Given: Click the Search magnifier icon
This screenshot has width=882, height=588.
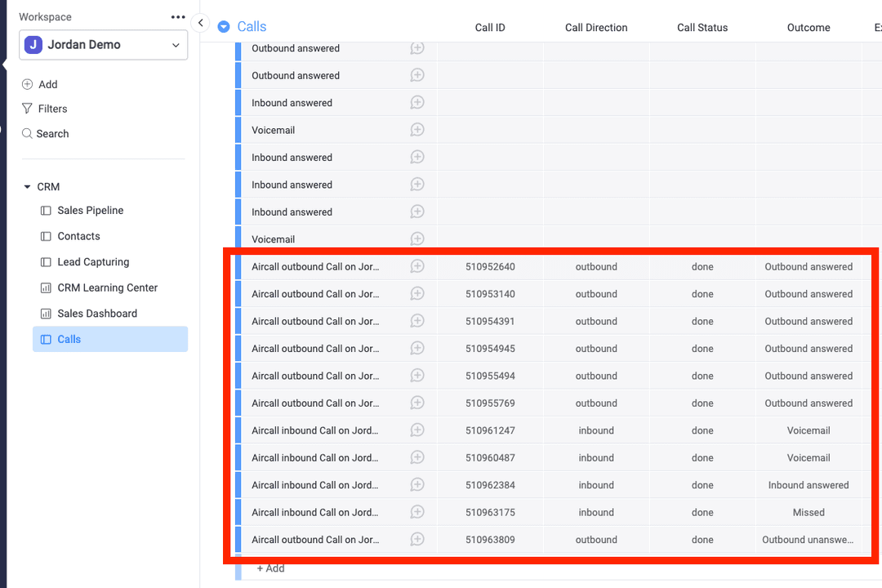Looking at the screenshot, I should click(x=27, y=133).
